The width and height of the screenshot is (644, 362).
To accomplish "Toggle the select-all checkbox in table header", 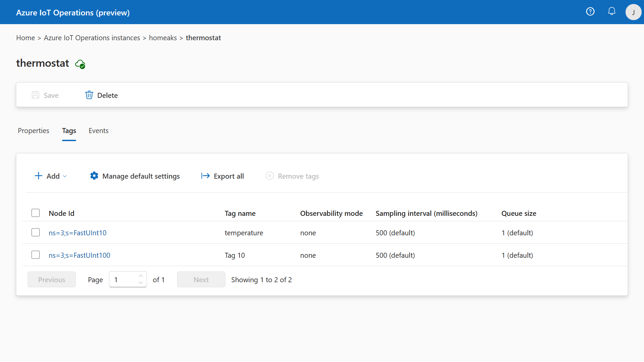I will click(36, 213).
